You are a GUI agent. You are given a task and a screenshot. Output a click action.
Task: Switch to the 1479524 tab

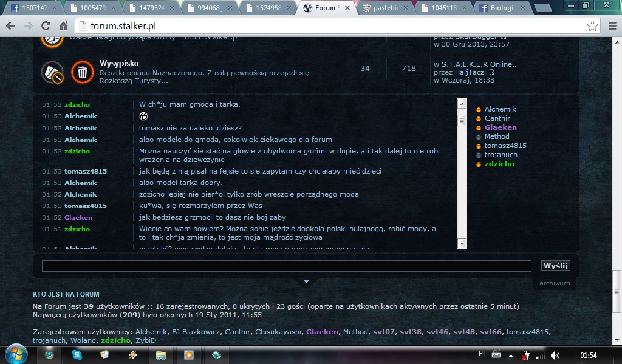pyautogui.click(x=152, y=8)
